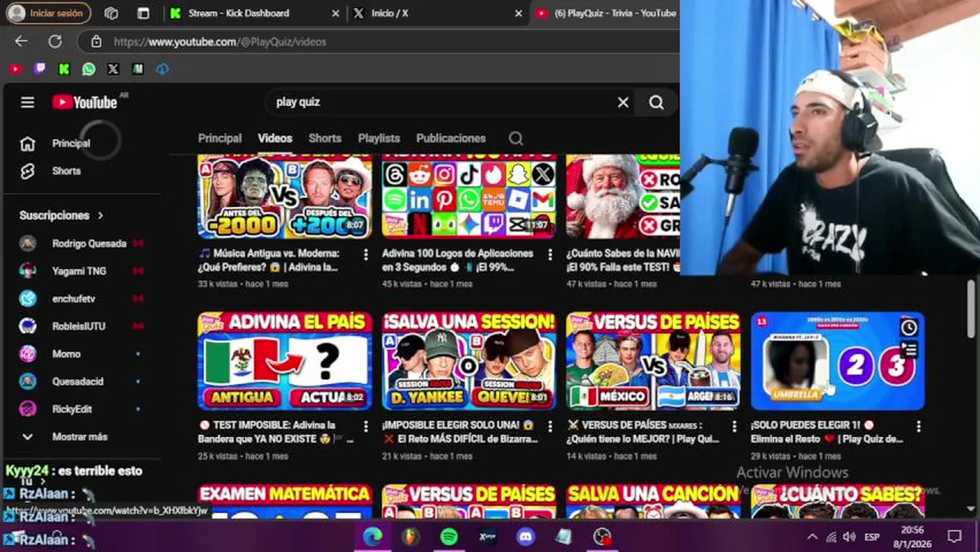The image size is (980, 552).
Task: Open the YouTube hamburger guide menu
Action: pos(28,102)
